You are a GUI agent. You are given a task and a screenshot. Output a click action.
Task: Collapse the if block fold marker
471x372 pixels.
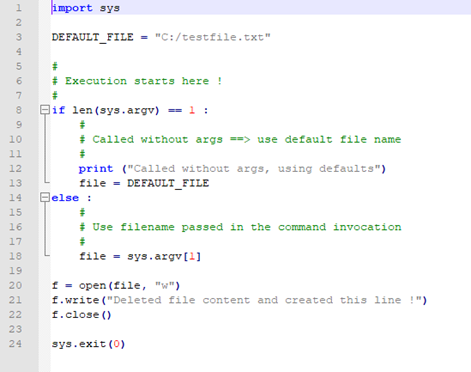[x=44, y=110]
